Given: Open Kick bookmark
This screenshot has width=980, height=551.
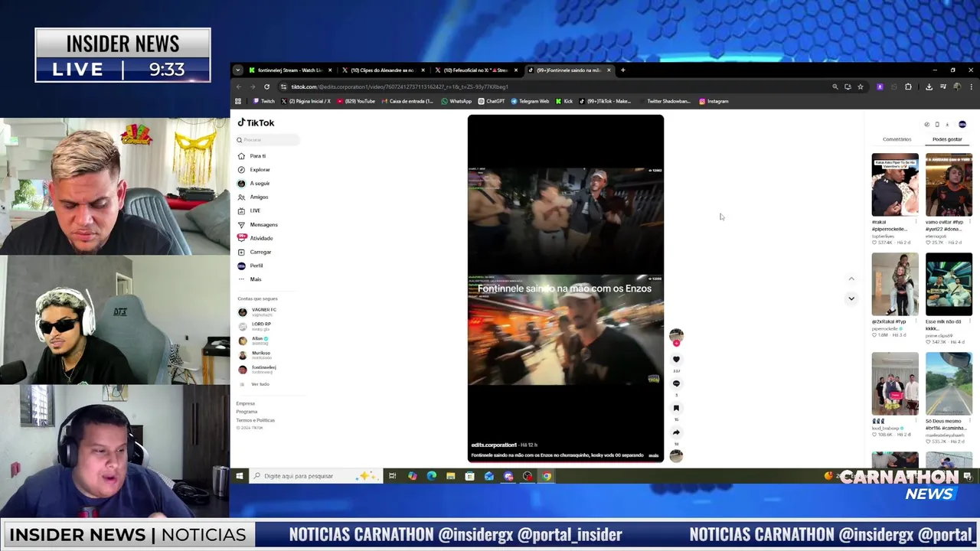Looking at the screenshot, I should (564, 101).
